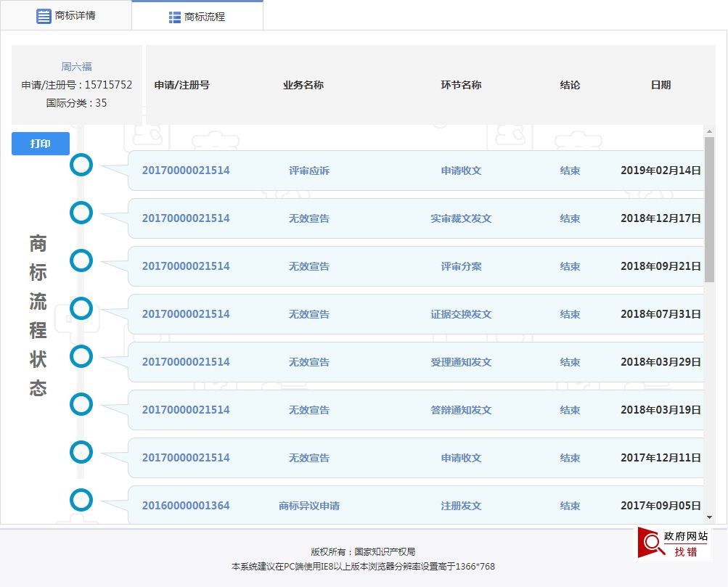This screenshot has height=587, width=728.
Task: Click 商标异议申请 business name
Action: point(308,506)
